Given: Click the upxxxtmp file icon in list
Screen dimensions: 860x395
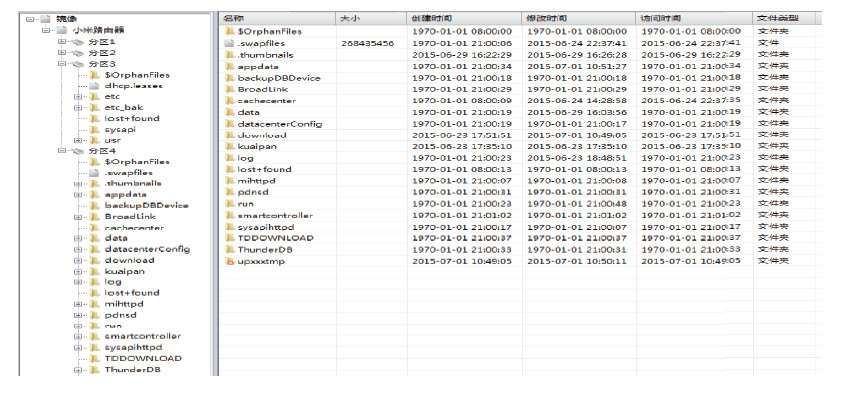Looking at the screenshot, I should [x=230, y=262].
